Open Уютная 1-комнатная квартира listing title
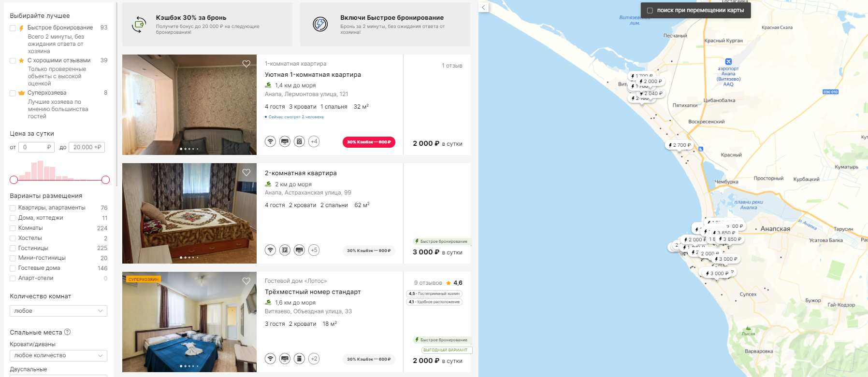This screenshot has height=377, width=868. click(313, 75)
